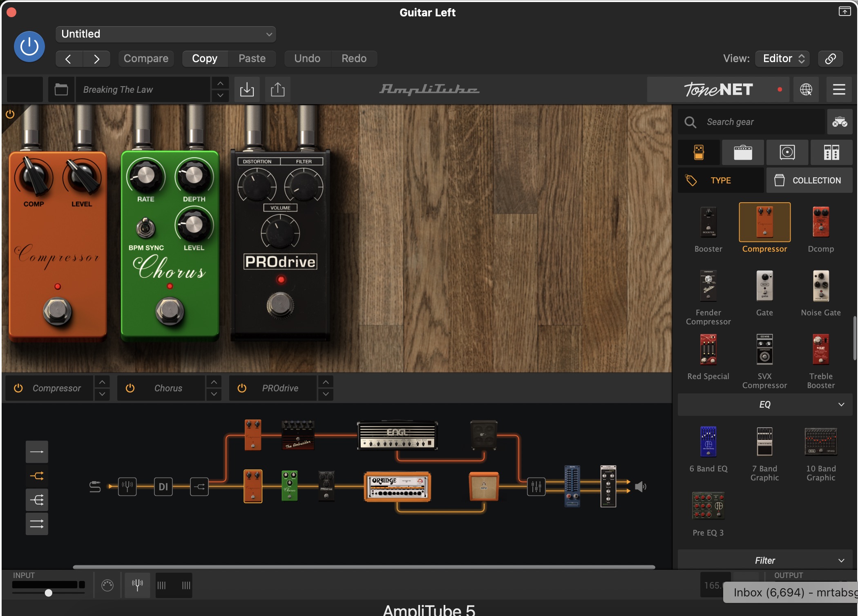Screen dimensions: 858x616
Task: Click the ToneNET globe icon
Action: tap(806, 89)
